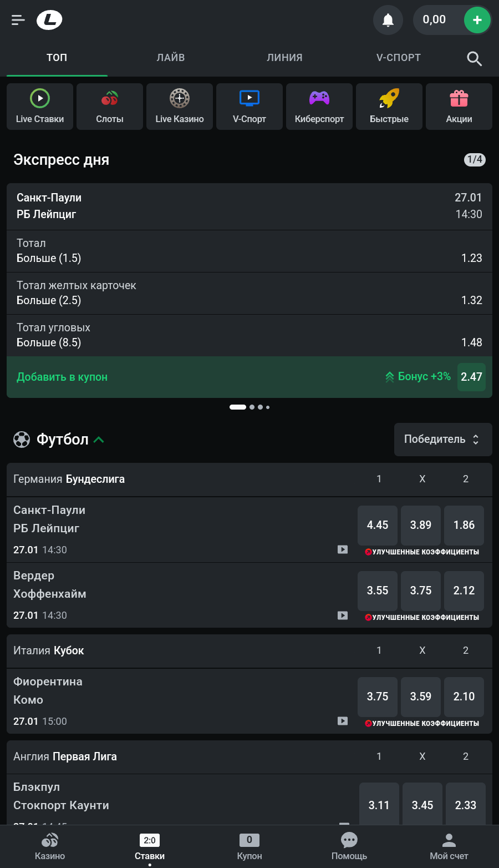
Task: Watch the Фиорентина–Комо video stream
Action: click(x=343, y=721)
